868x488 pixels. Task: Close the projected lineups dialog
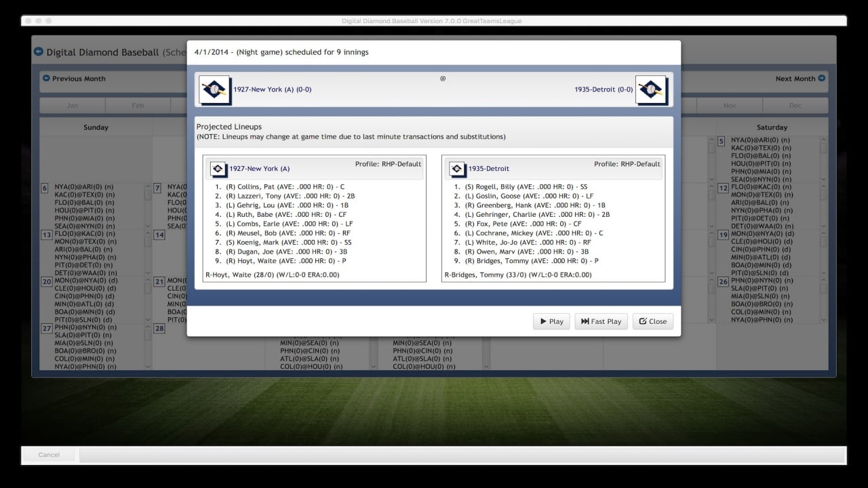(x=652, y=321)
